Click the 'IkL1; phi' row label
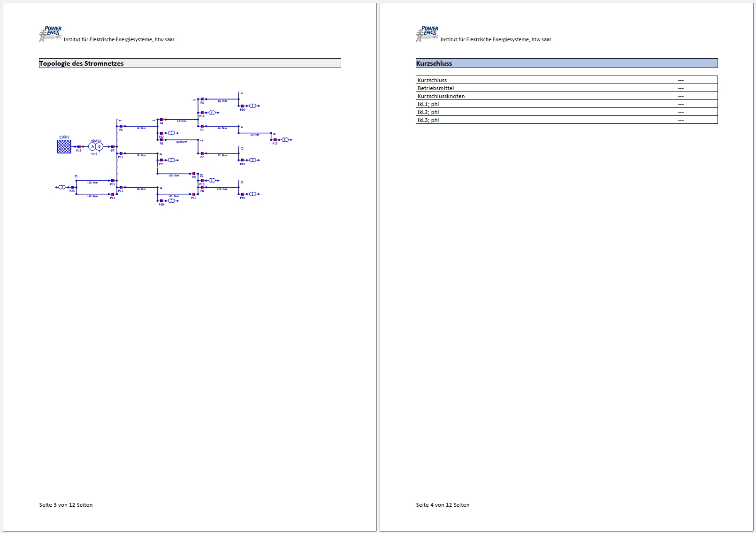The image size is (756, 533). (x=428, y=104)
